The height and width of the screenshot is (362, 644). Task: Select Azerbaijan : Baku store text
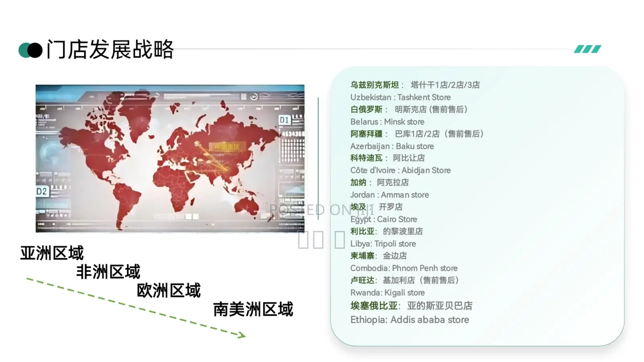pyautogui.click(x=392, y=146)
